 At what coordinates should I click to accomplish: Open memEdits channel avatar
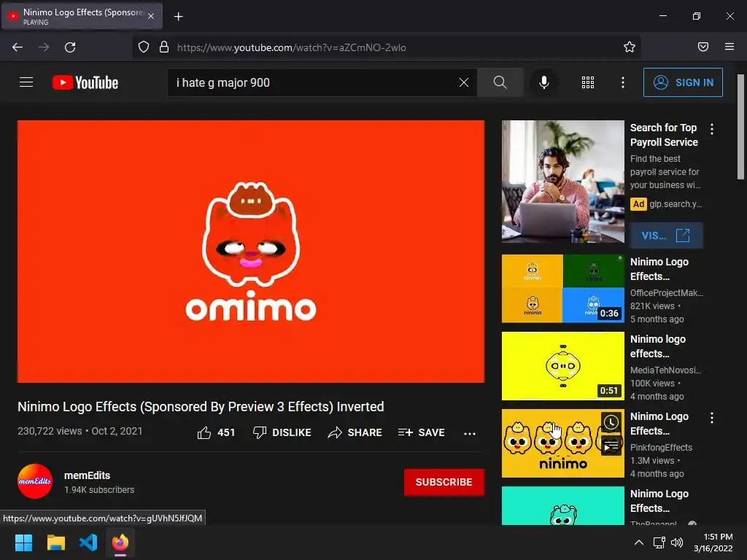pyautogui.click(x=35, y=481)
